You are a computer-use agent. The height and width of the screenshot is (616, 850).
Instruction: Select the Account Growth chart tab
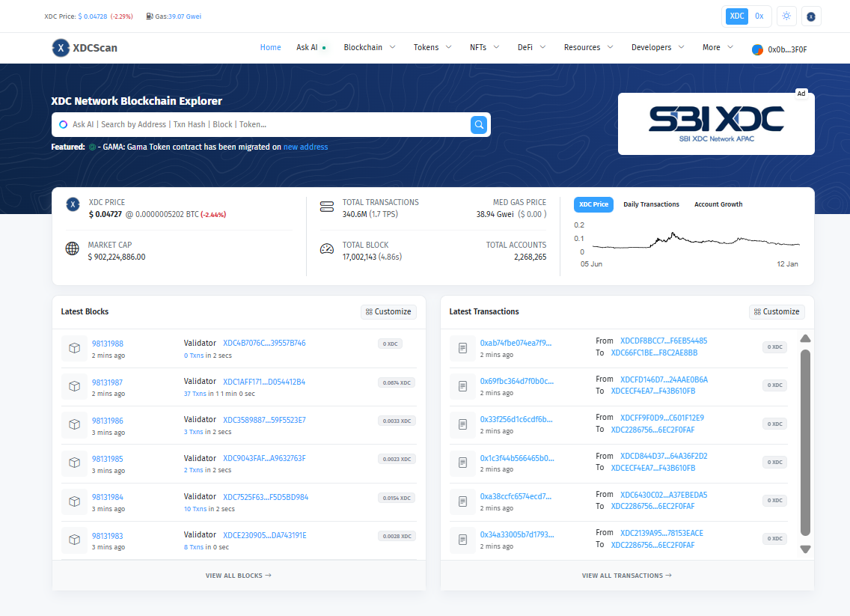point(718,204)
